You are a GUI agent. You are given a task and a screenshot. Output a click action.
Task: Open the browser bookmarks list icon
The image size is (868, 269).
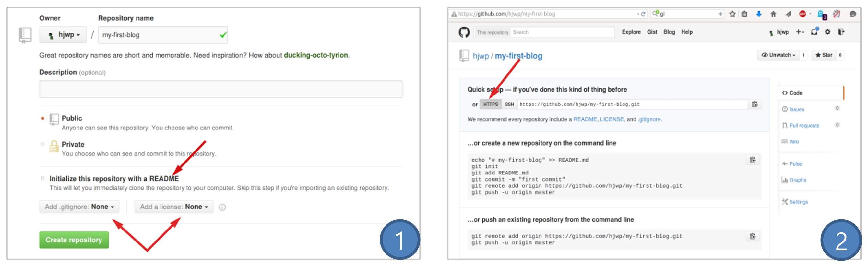[x=744, y=14]
